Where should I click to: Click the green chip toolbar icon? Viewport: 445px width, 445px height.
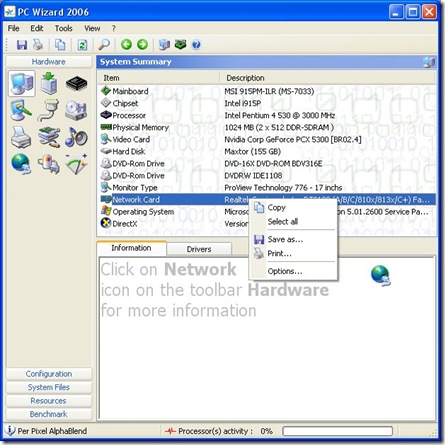coord(181,44)
